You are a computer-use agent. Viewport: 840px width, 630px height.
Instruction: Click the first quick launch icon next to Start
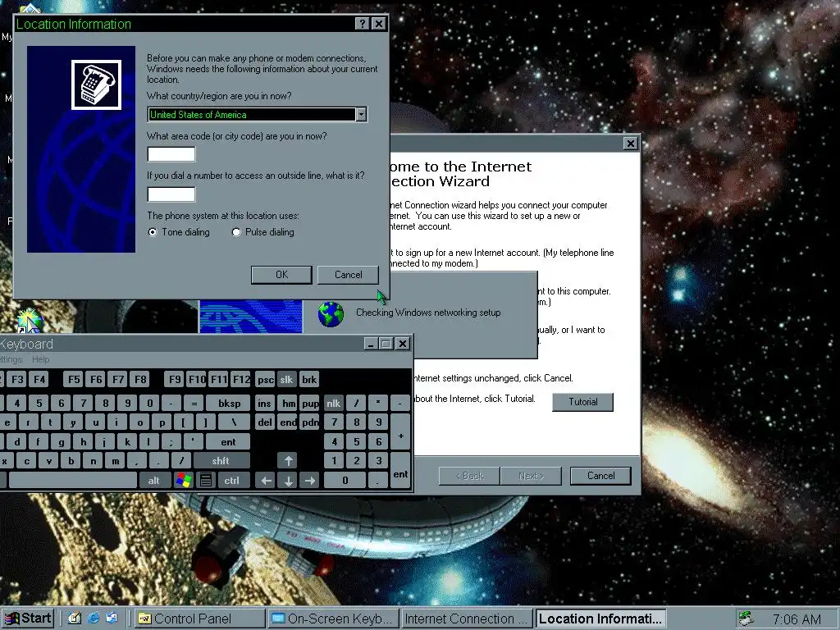75,619
